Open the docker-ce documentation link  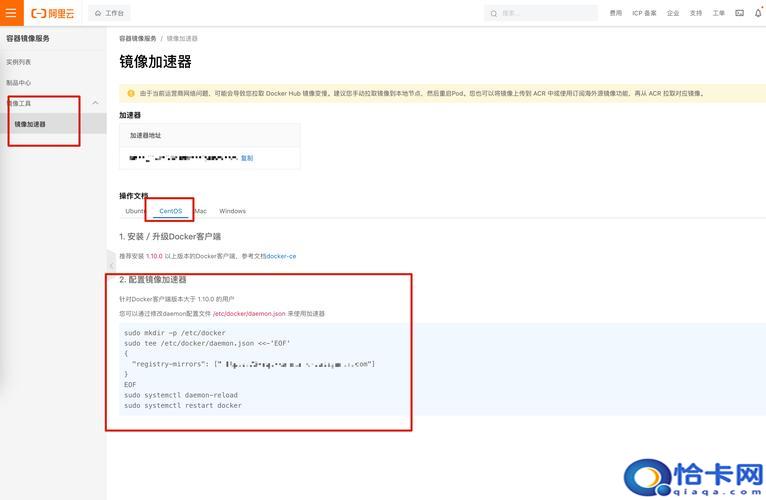tap(281, 256)
